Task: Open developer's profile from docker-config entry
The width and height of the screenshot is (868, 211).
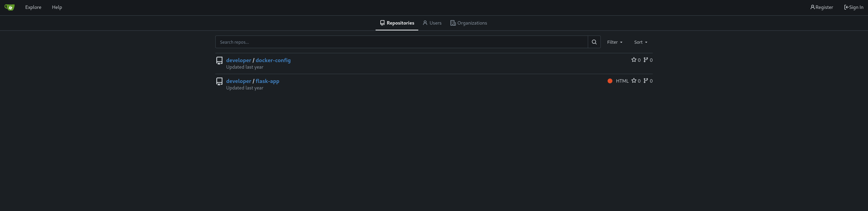Action: tap(239, 60)
